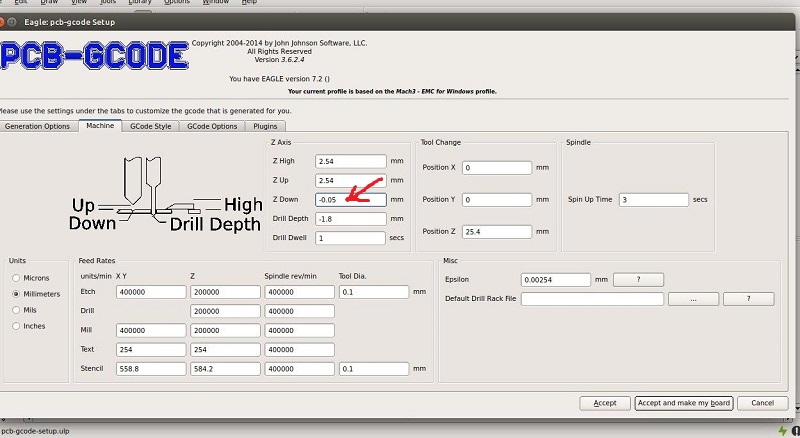Focus the Z Down value field
Image resolution: width=800 pixels, height=438 pixels.
[x=351, y=200]
